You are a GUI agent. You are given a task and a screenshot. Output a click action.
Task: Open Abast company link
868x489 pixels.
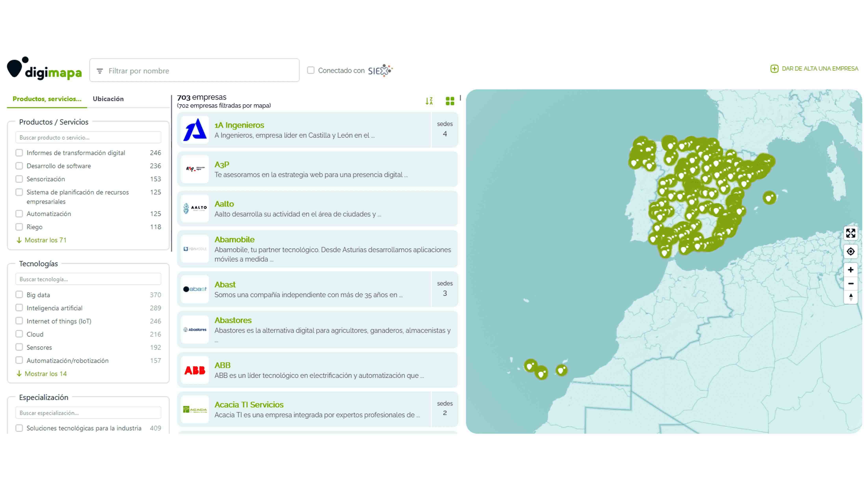[225, 285]
